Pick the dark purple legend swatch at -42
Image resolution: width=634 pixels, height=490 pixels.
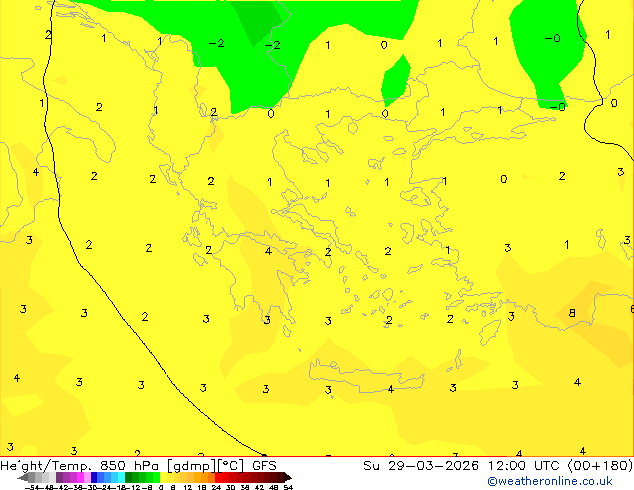pos(59,477)
